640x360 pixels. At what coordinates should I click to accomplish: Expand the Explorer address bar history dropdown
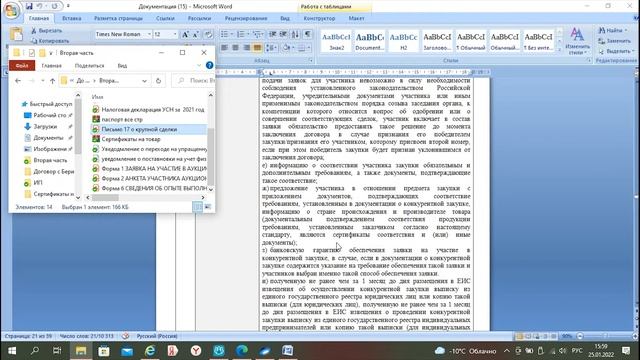pyautogui.click(x=144, y=81)
